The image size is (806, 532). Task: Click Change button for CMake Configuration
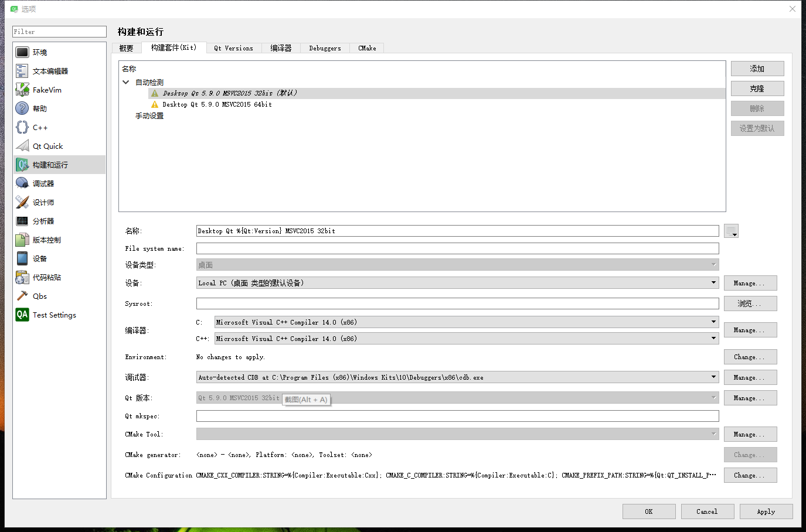coord(750,475)
